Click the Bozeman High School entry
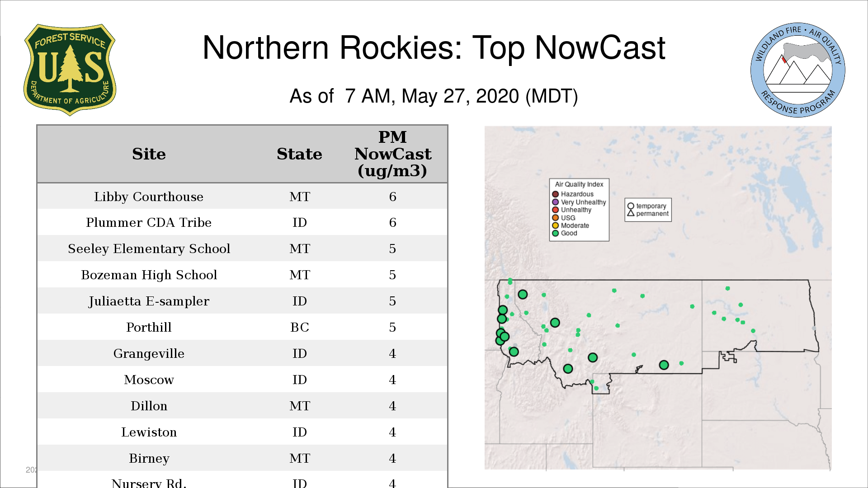This screenshot has width=868, height=488. point(149,275)
